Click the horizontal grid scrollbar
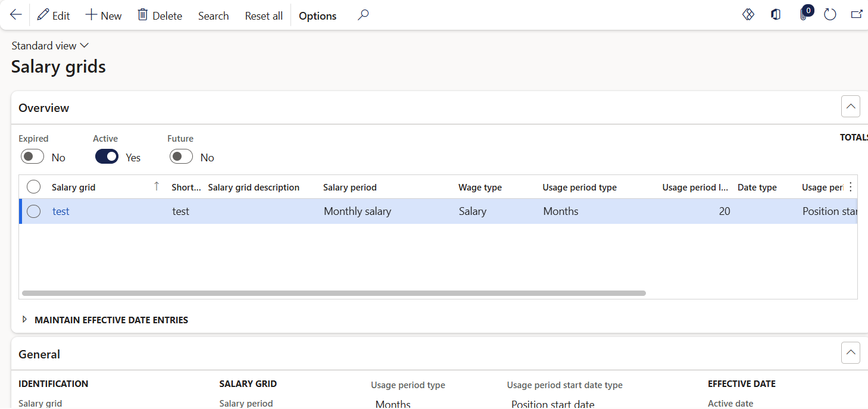Image resolution: width=868 pixels, height=409 pixels. tap(334, 293)
